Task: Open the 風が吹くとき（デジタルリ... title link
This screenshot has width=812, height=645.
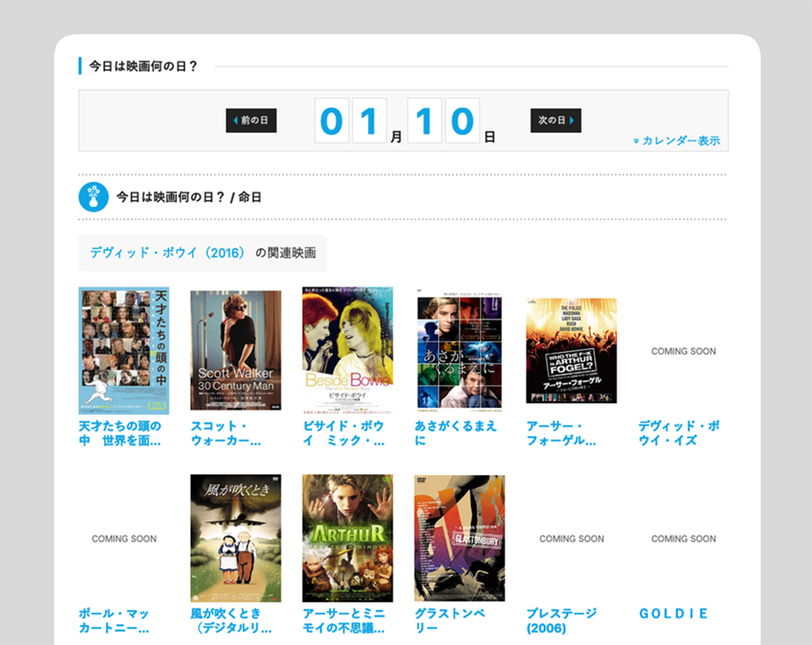Action: click(x=231, y=621)
